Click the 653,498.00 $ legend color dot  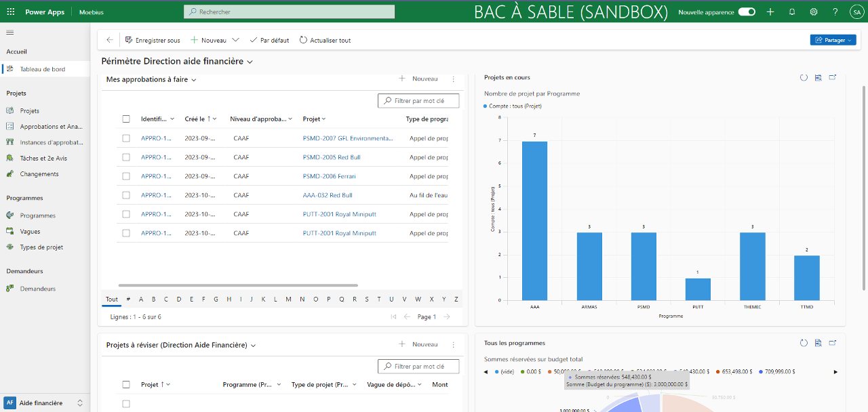point(717,371)
